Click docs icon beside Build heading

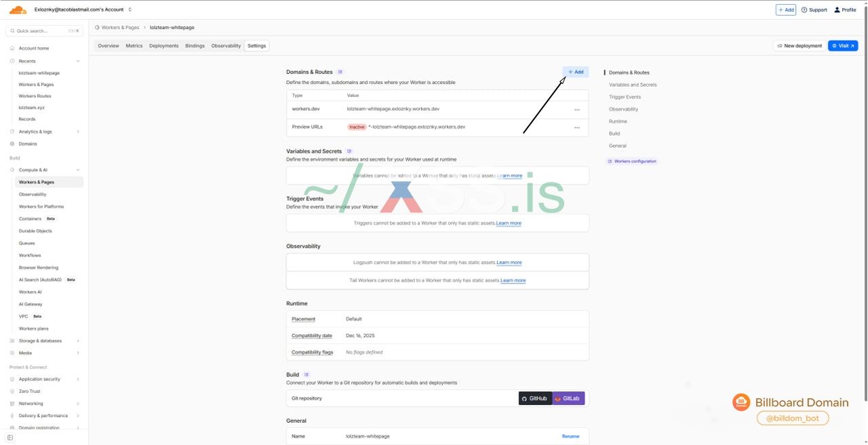pyautogui.click(x=307, y=374)
